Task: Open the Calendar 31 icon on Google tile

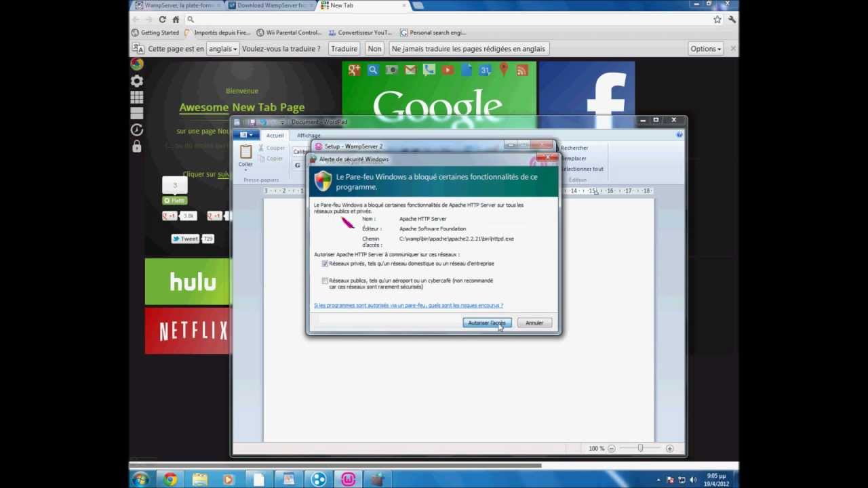Action: pyautogui.click(x=485, y=70)
